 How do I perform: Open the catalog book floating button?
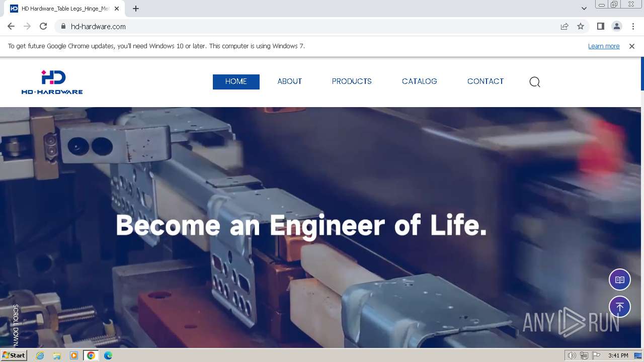[620, 280]
